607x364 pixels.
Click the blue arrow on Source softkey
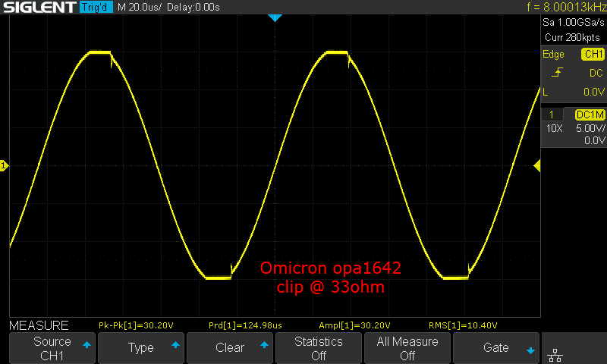click(86, 344)
